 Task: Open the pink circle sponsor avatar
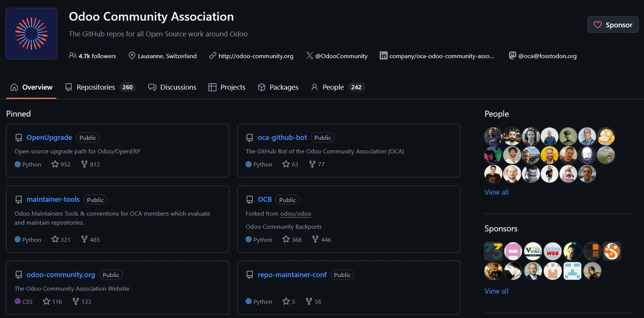(x=513, y=251)
